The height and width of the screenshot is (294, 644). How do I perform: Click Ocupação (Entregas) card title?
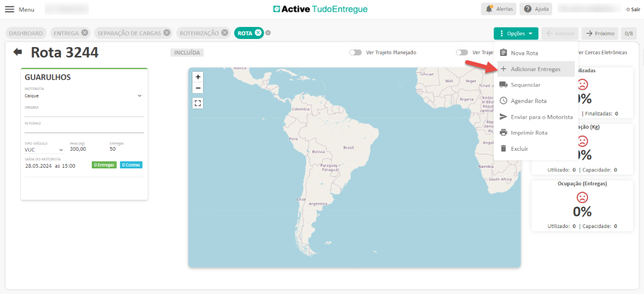[582, 183]
